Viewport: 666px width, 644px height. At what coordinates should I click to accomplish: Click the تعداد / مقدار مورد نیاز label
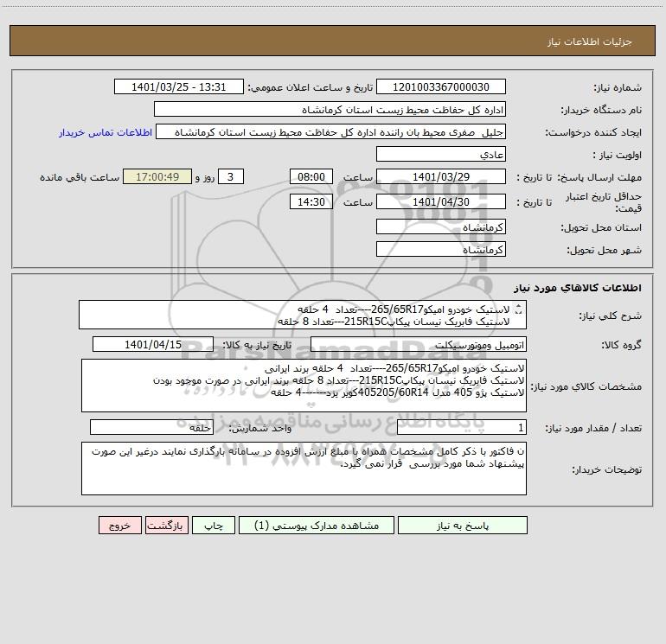[593, 429]
